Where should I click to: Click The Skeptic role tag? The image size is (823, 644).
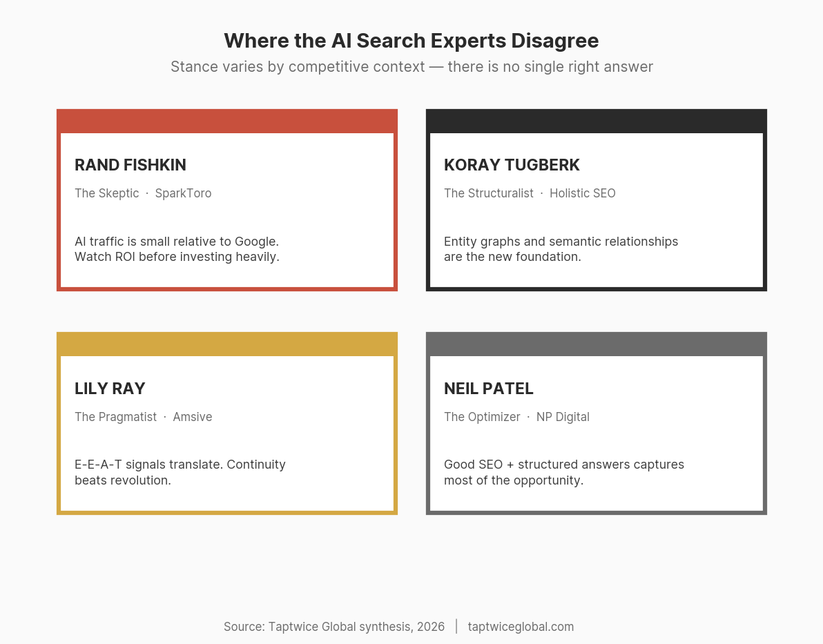point(106,193)
